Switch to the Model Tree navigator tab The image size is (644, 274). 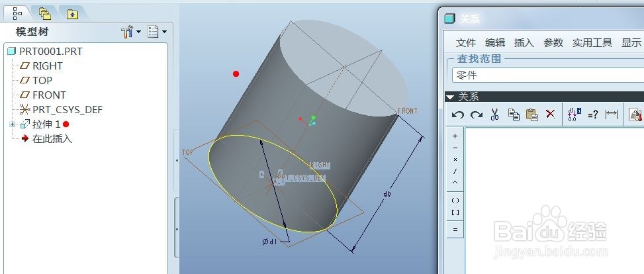coord(17,14)
